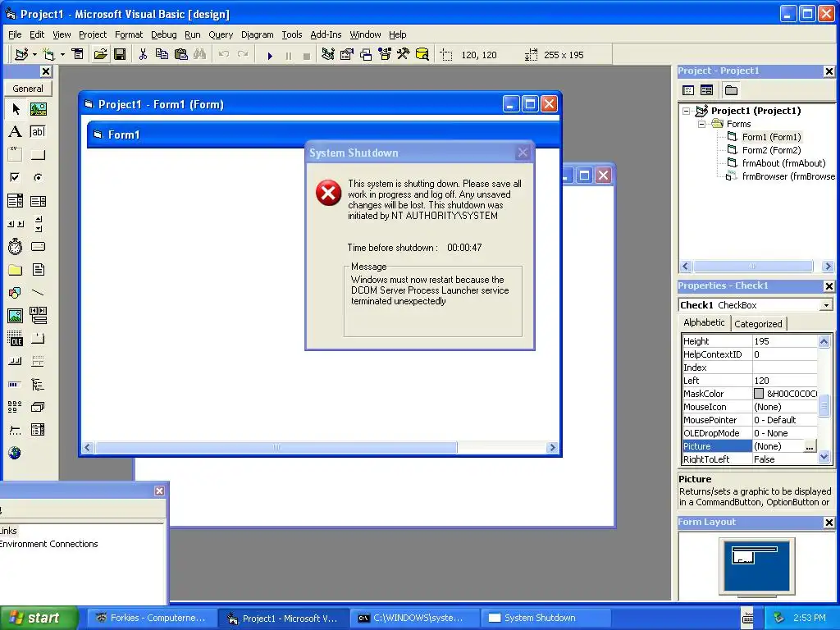The width and height of the screenshot is (840, 630).
Task: Click the Height property value field
Action: [785, 341]
